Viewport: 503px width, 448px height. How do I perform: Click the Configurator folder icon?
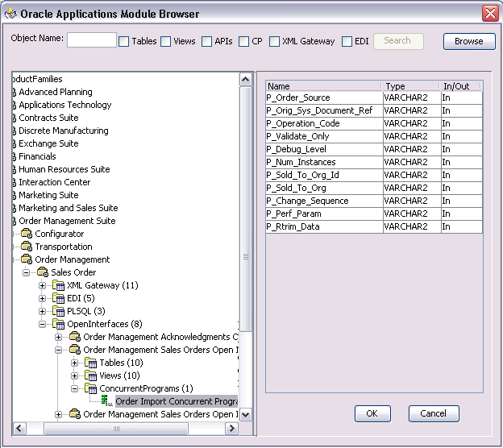click(x=27, y=234)
